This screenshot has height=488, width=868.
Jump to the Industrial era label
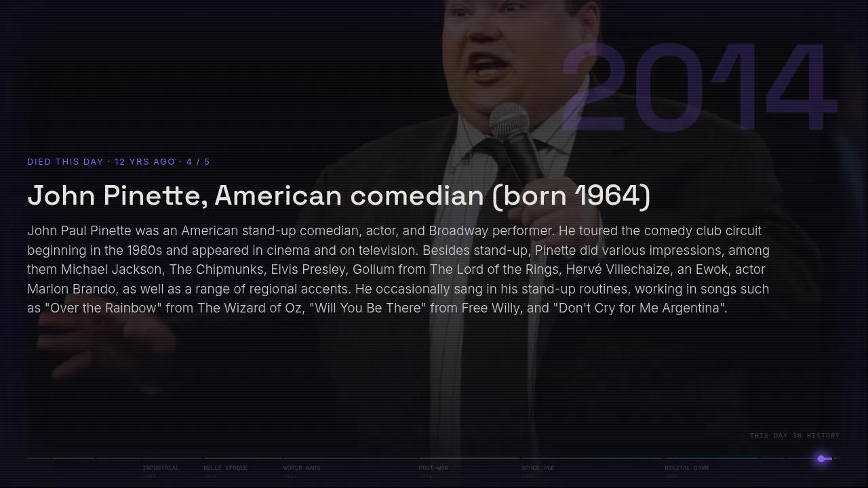coord(161,468)
